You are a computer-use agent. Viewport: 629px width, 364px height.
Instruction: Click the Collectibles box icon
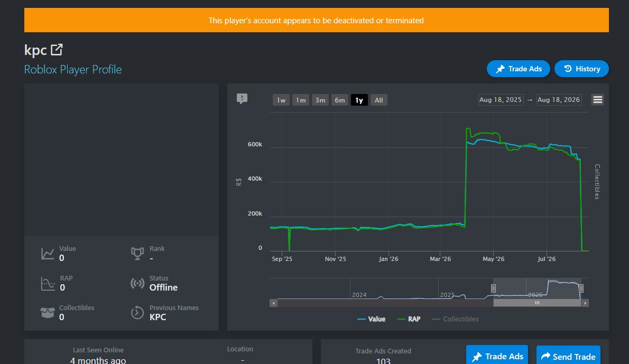(48, 313)
